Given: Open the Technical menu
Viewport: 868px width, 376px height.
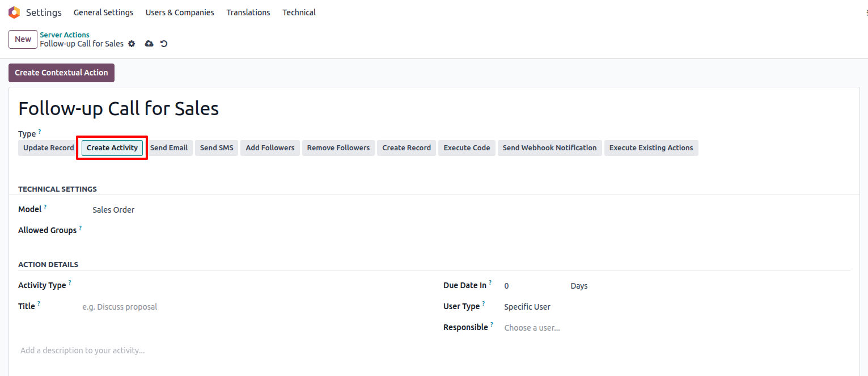Looking at the screenshot, I should (x=299, y=12).
